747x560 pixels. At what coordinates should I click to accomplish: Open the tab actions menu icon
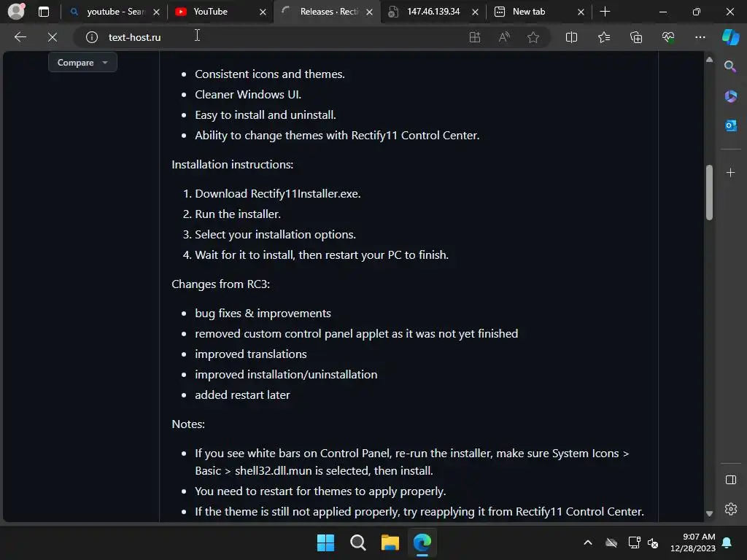(43, 12)
